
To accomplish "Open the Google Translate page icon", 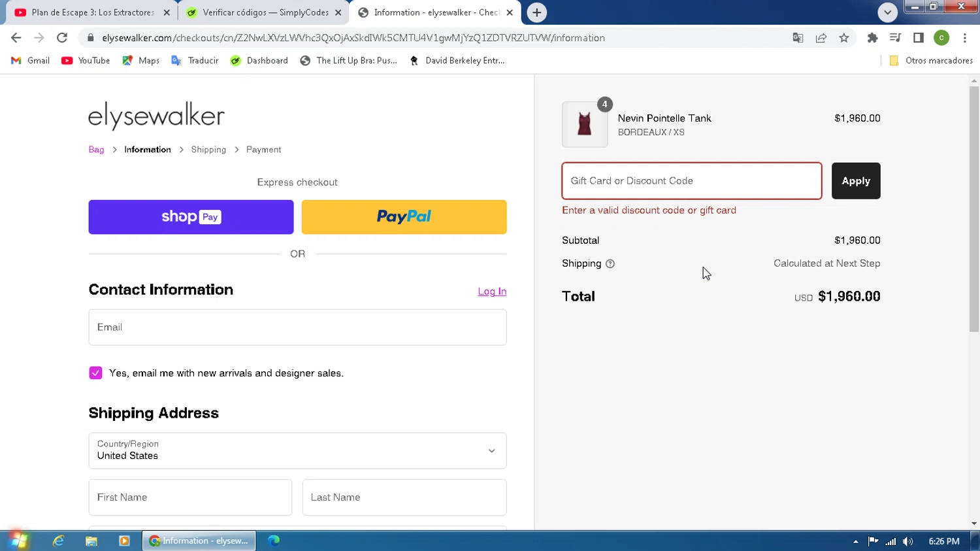I will coord(798,38).
